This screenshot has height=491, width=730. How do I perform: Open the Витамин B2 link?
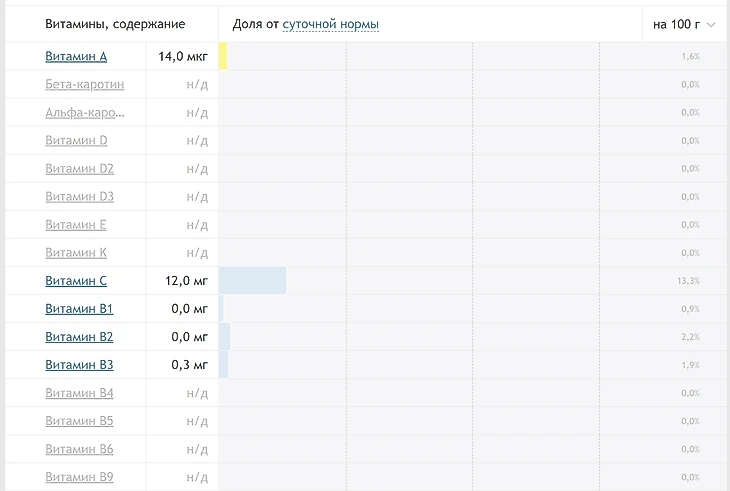pos(79,337)
